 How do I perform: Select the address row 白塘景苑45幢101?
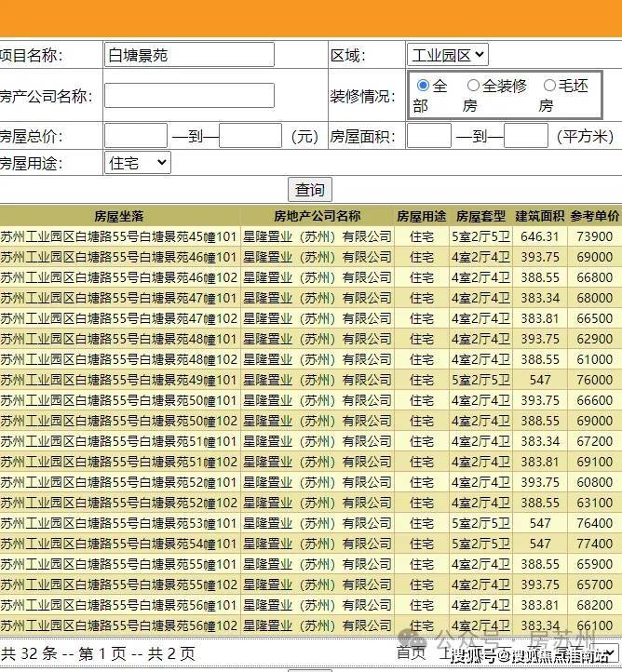[x=119, y=236]
